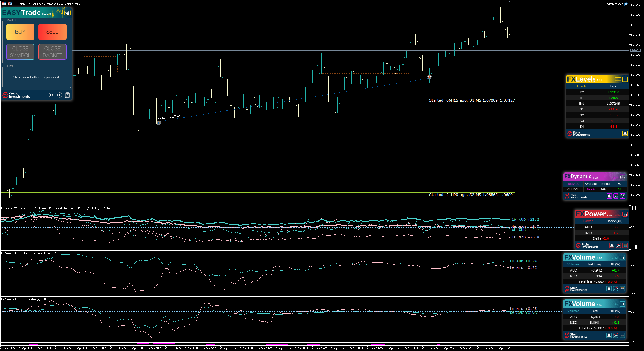The height and width of the screenshot is (351, 644).
Task: Click the trade exit marker on the chart
Action: coord(429,77)
